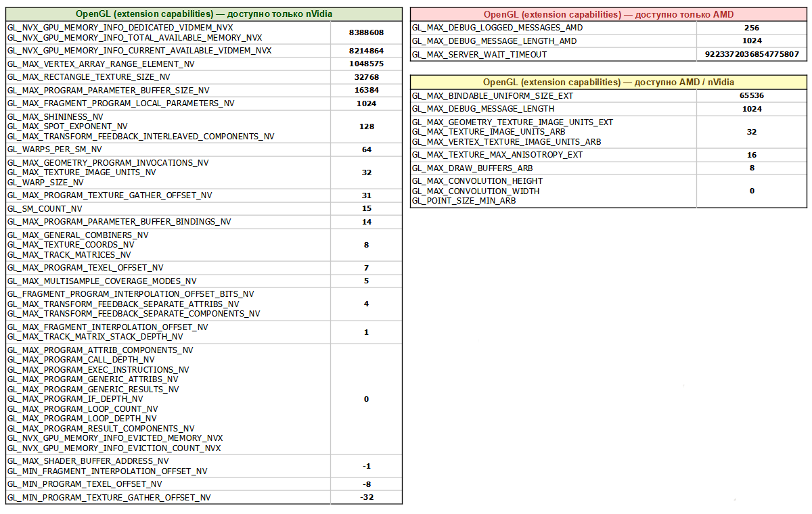Click value -1
This screenshot has height=514, width=812.
tap(367, 466)
